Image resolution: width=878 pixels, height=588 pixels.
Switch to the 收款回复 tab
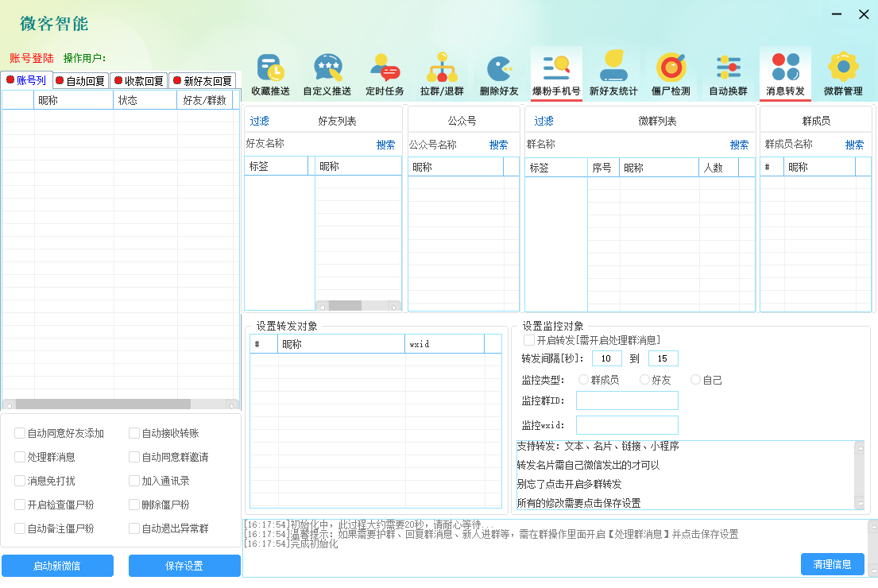pos(139,81)
